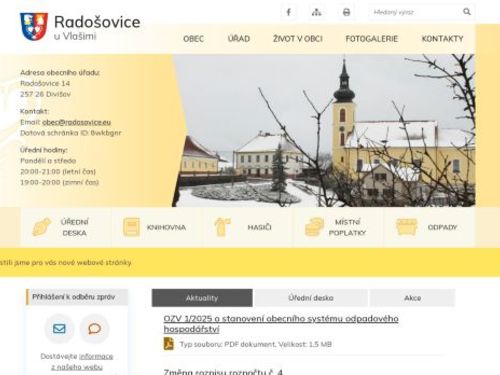
Task: Click the obec@radosovice.eu email link
Action: pyautogui.click(x=76, y=122)
